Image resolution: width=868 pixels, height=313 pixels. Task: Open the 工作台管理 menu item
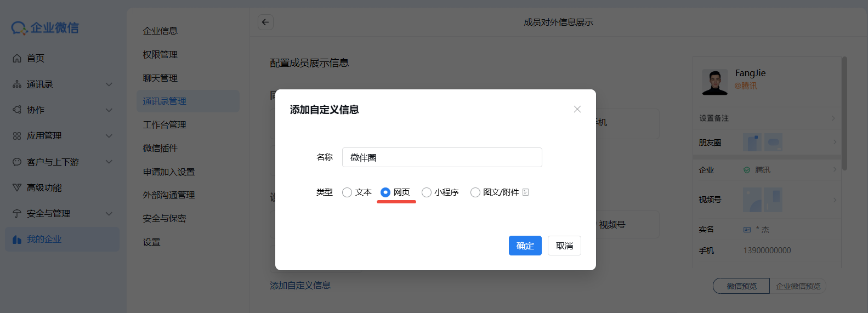pyautogui.click(x=164, y=125)
